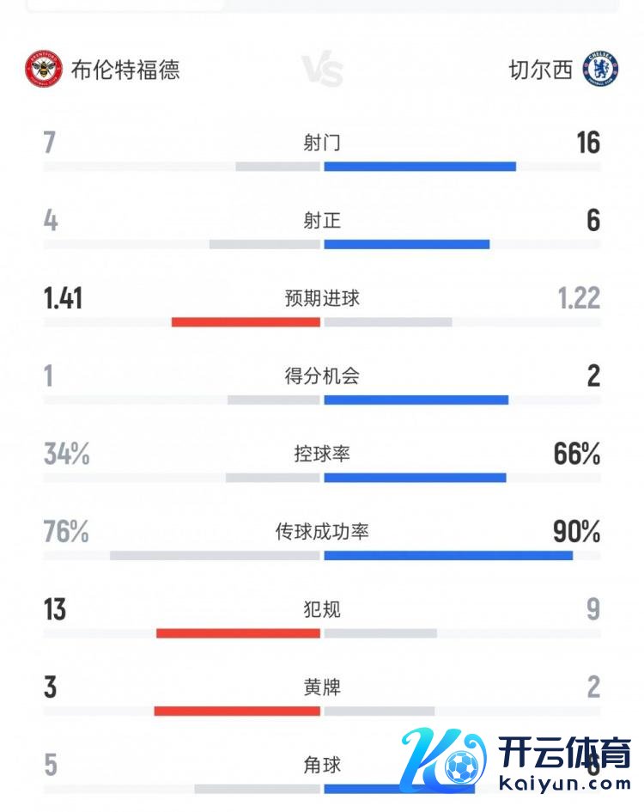Click Chelsea's 66% possession value
This screenshot has width=644, height=812.
click(577, 454)
